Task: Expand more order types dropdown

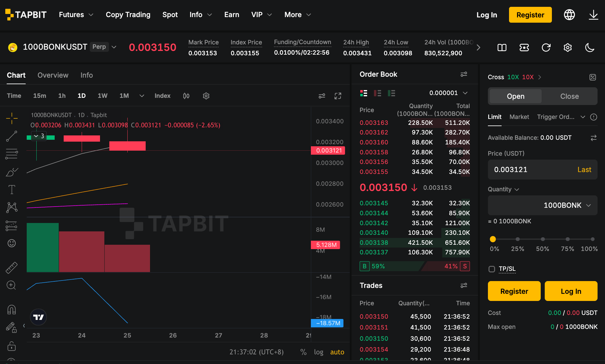Action: tap(583, 117)
